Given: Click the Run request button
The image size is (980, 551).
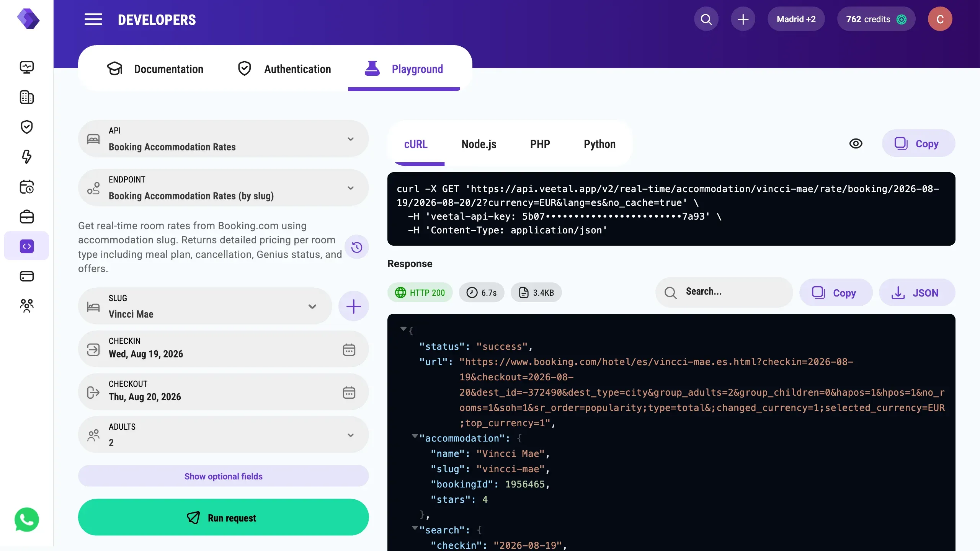Looking at the screenshot, I should click(224, 517).
